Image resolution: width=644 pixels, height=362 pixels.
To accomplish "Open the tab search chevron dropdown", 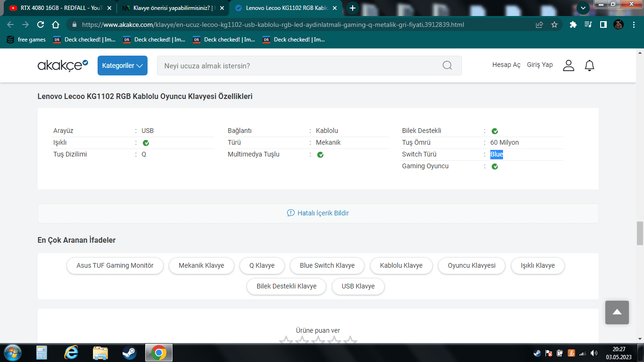I will (583, 8).
